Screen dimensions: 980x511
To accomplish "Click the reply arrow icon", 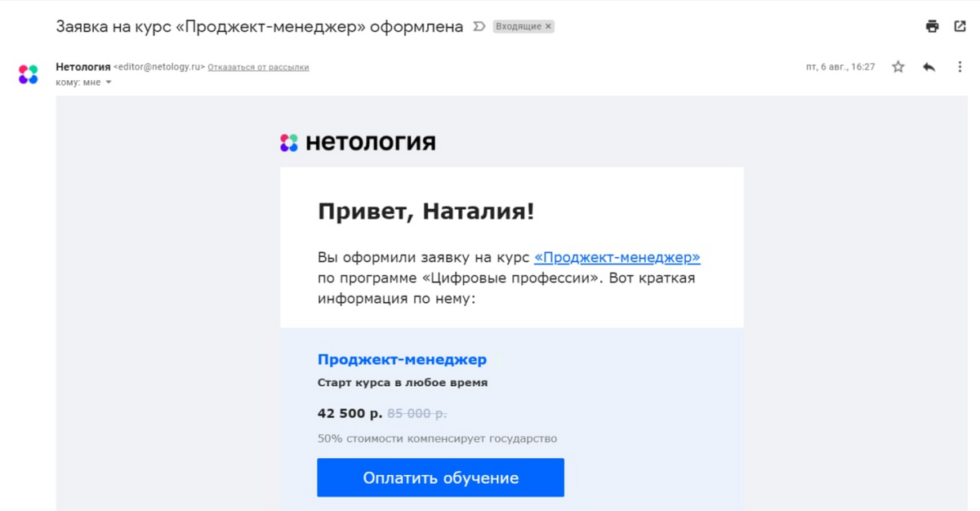I will [929, 67].
